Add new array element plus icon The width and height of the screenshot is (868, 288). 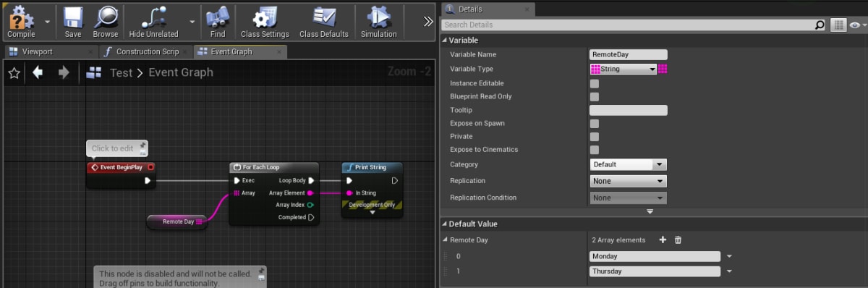click(x=663, y=240)
